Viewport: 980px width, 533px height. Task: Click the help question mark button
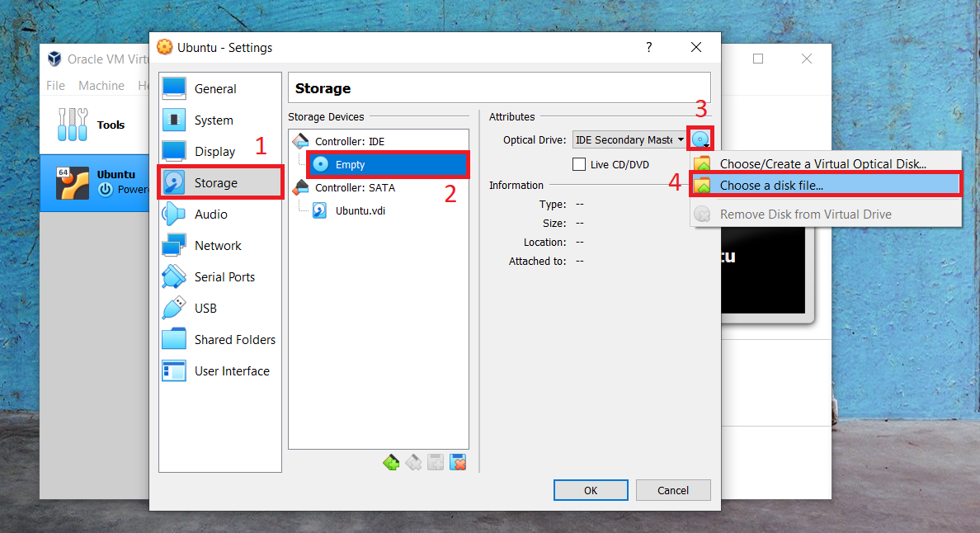pyautogui.click(x=648, y=48)
